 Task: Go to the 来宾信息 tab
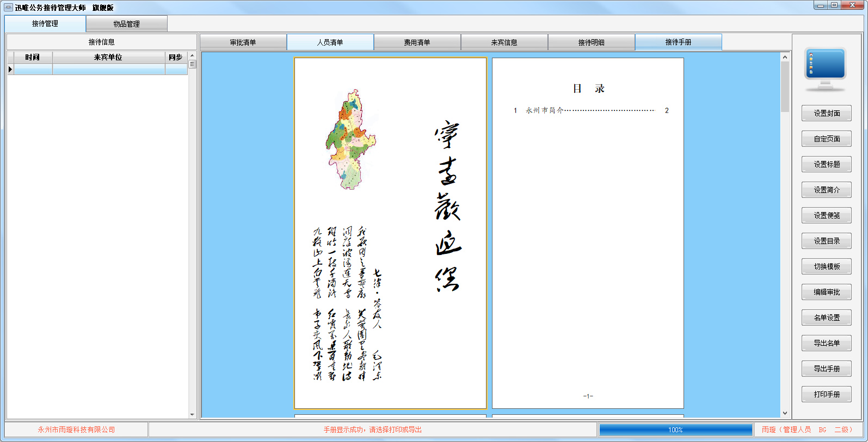tap(504, 42)
